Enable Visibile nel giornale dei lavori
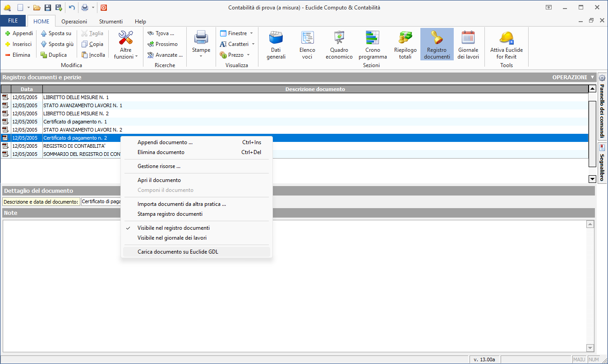This screenshot has height=364, width=608. tap(172, 238)
